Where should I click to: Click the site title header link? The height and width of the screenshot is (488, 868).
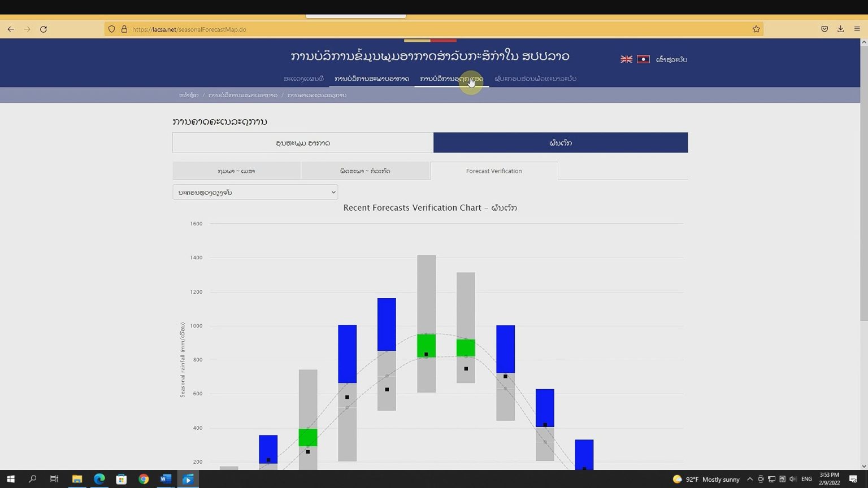(x=430, y=56)
